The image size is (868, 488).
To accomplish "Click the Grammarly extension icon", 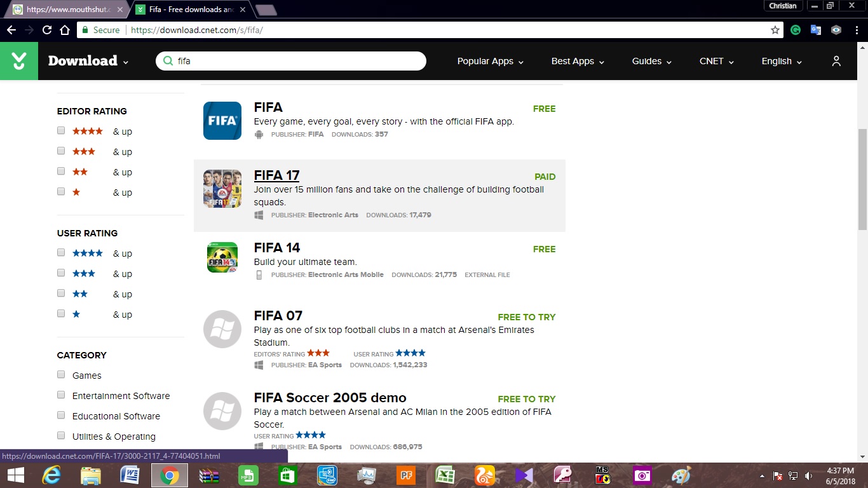I will pyautogui.click(x=796, y=30).
